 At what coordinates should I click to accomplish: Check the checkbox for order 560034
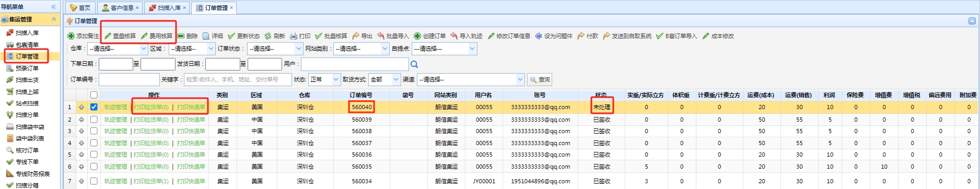(94, 181)
